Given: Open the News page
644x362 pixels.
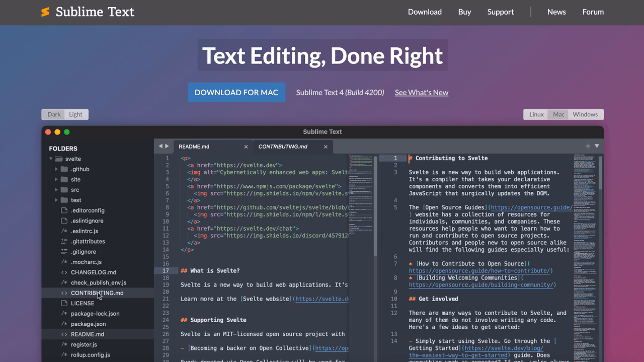Looking at the screenshot, I should pyautogui.click(x=556, y=12).
